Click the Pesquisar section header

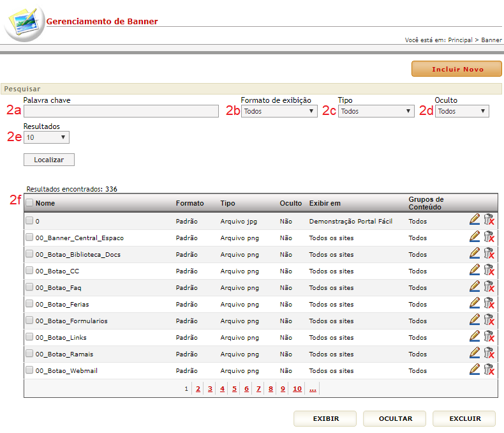point(251,89)
